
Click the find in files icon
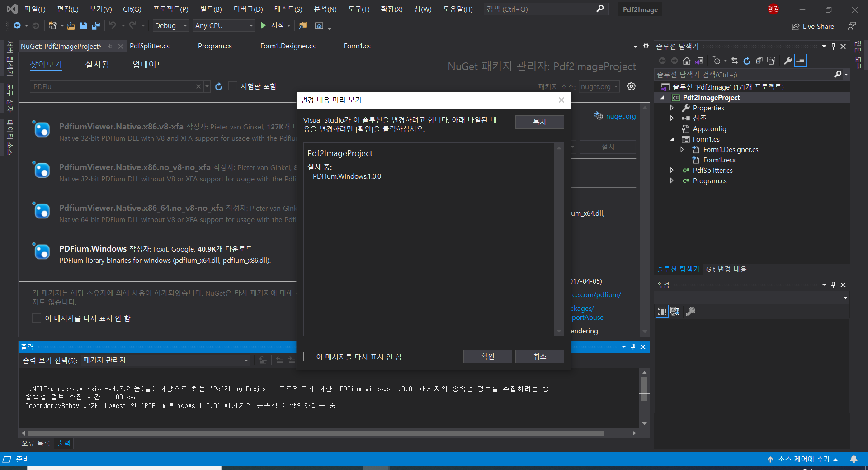(x=303, y=26)
